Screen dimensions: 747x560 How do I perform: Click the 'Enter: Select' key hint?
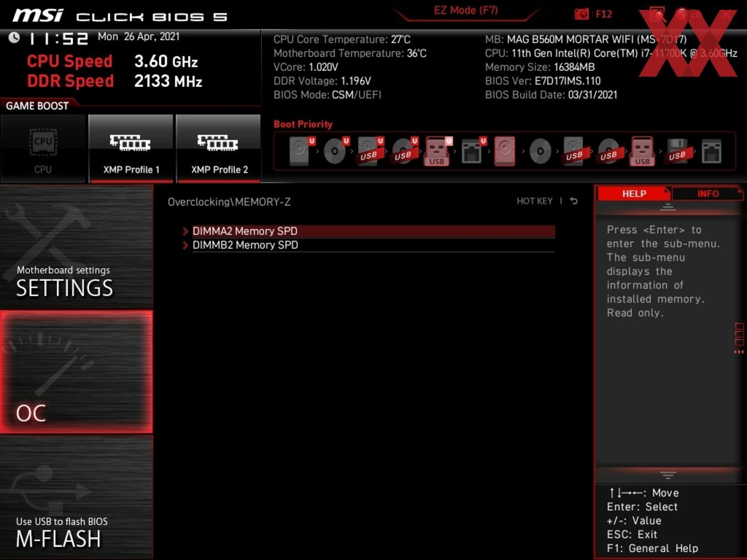(642, 507)
